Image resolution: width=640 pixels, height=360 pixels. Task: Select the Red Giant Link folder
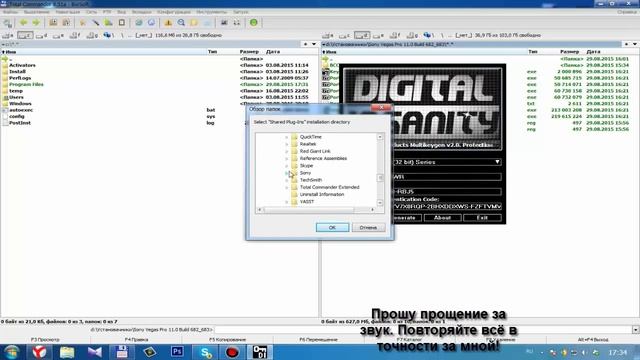(x=315, y=151)
